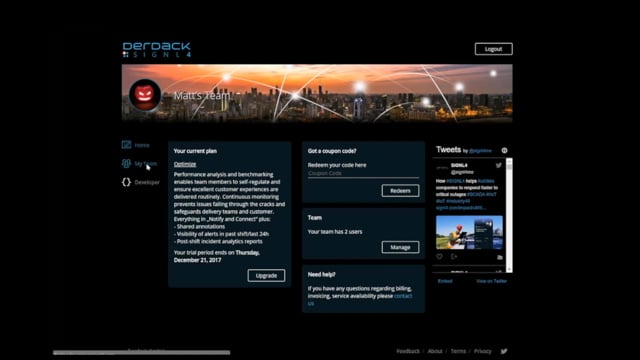Click the 'Need help?' heading

322,275
